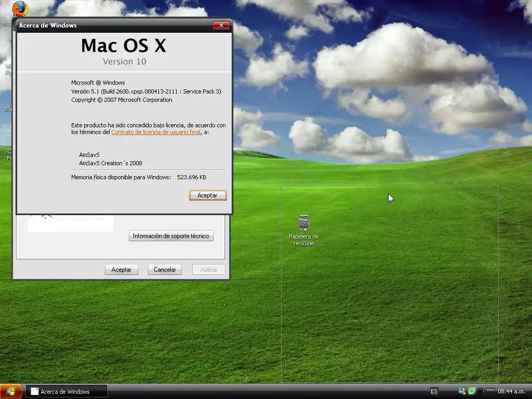Viewport: 532px width, 399px height.
Task: Open the Start menu Windows logo button
Action: coord(11,392)
